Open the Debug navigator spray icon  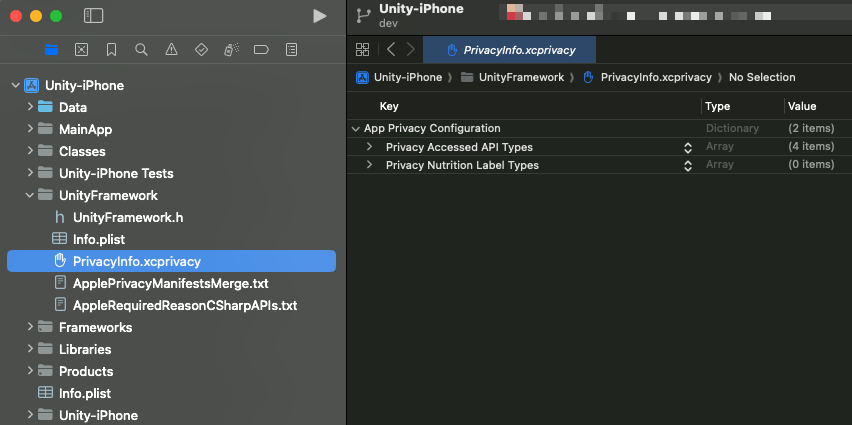tap(231, 50)
